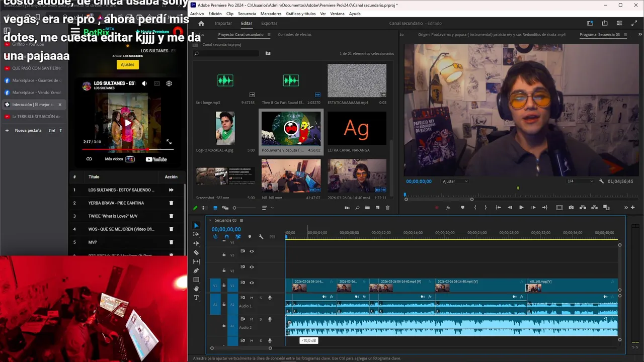
Task: Create new bin in Project panel
Action: click(x=367, y=208)
